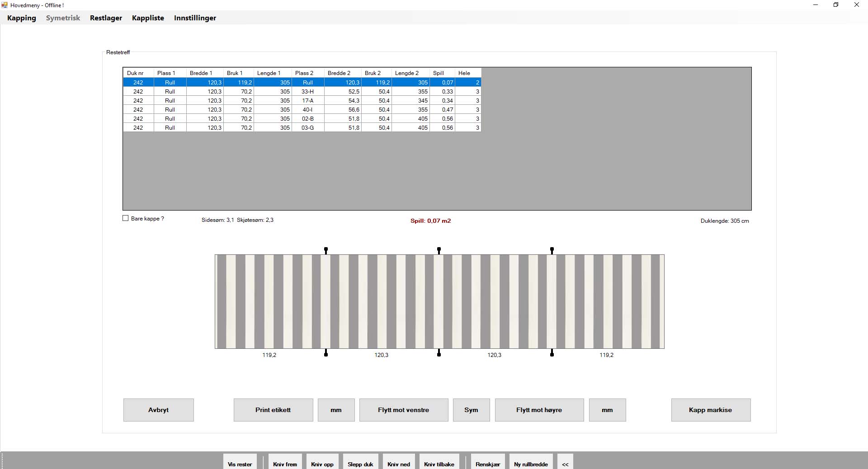Open the Kappliste menu
Image resolution: width=868 pixels, height=469 pixels.
(x=148, y=18)
